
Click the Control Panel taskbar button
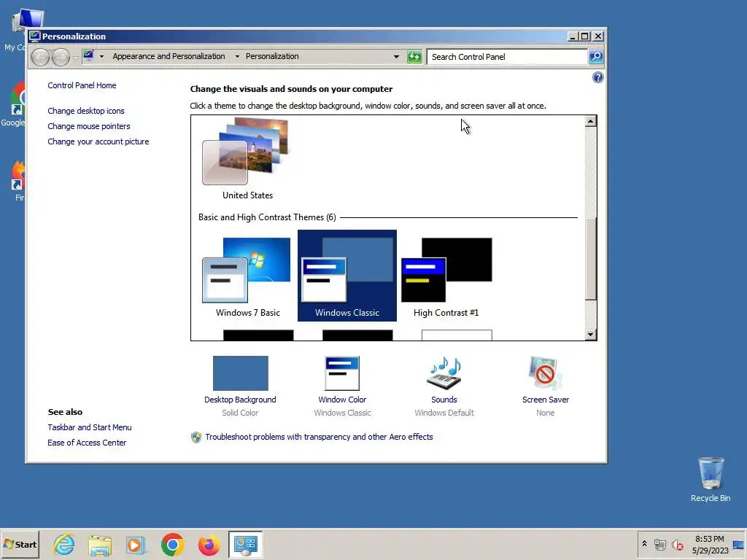(245, 544)
